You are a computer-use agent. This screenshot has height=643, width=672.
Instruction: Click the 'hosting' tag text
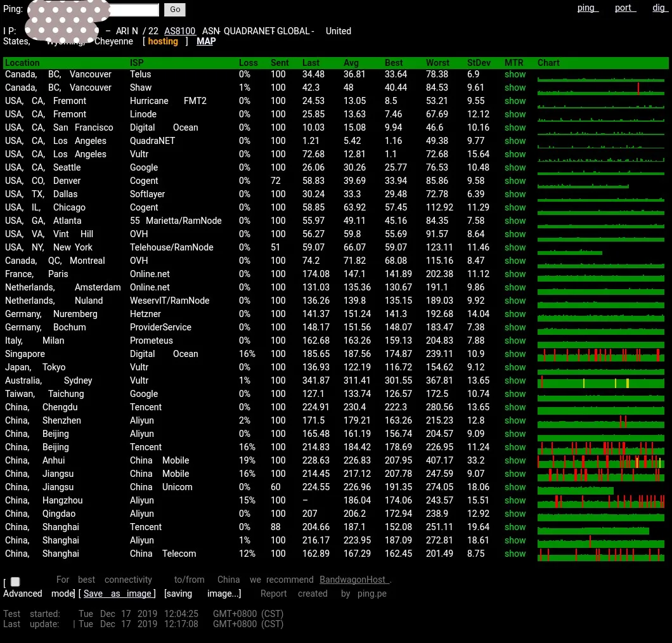[x=163, y=41]
